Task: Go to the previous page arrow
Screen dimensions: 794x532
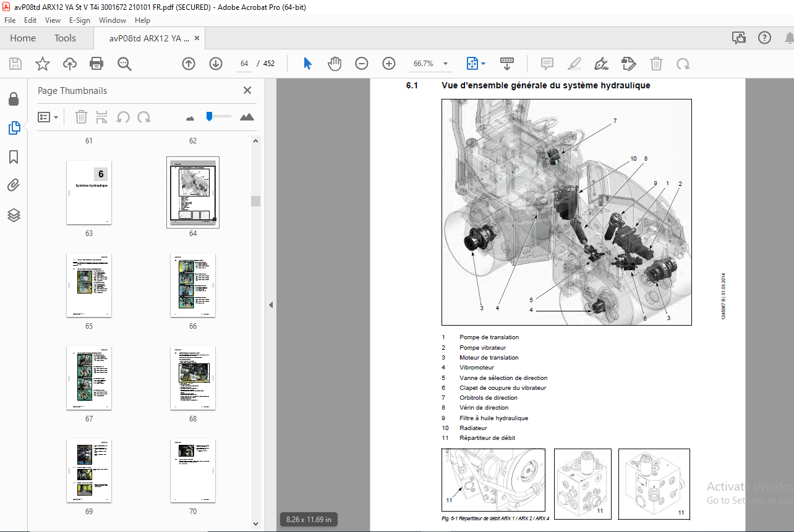Action: coord(189,64)
